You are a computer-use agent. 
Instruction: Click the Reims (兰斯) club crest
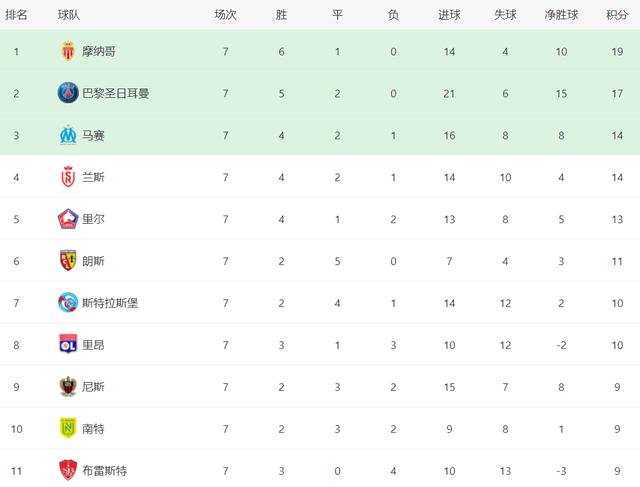click(68, 177)
